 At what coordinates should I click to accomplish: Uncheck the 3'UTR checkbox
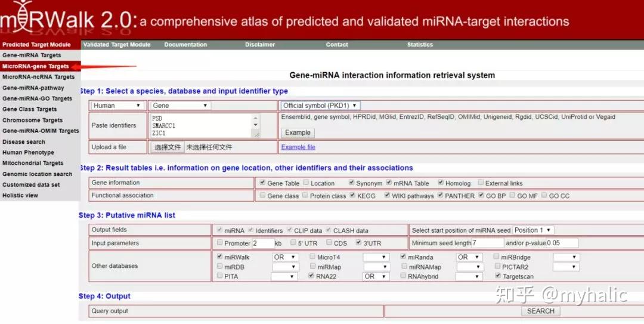[x=358, y=242]
